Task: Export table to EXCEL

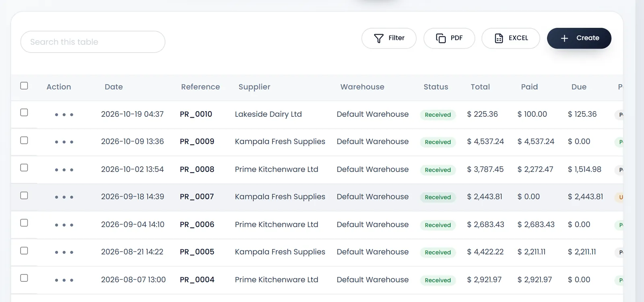Action: pos(511,38)
